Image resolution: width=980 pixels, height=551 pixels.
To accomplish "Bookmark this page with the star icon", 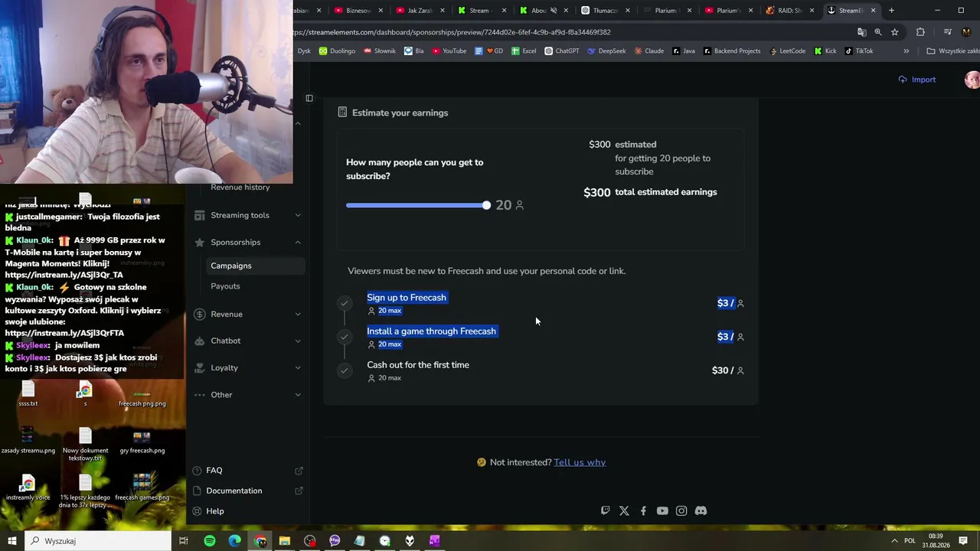I will click(894, 32).
